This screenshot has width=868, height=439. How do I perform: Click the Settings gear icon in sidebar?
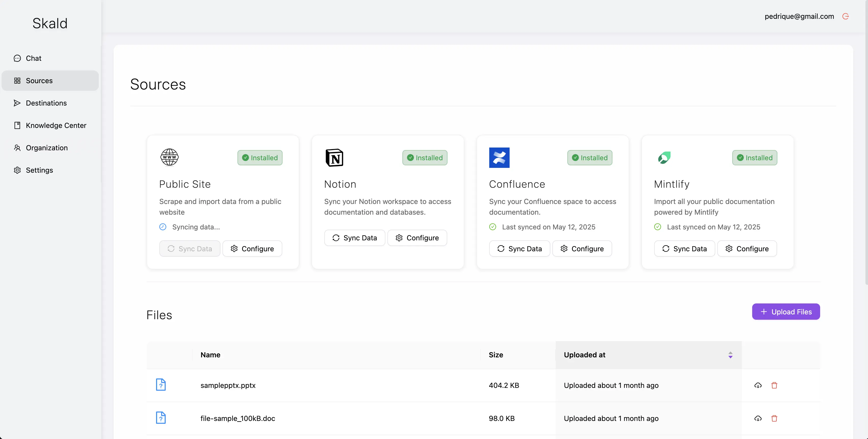click(17, 170)
